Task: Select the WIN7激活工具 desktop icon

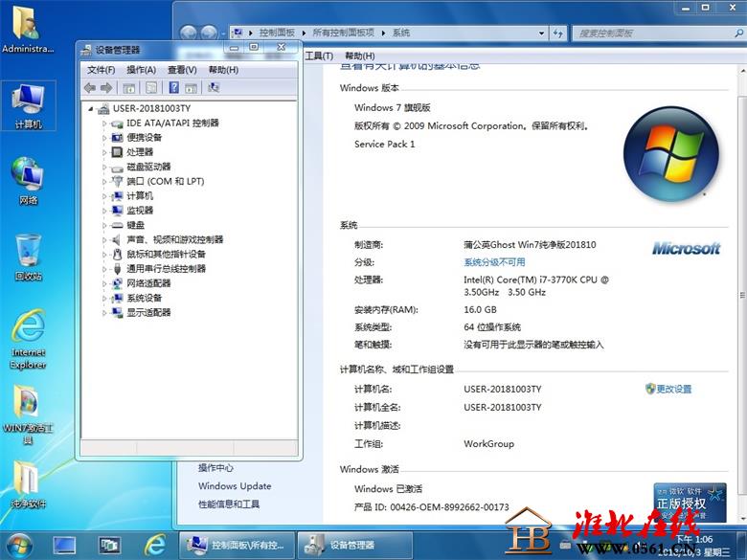Action: [28, 414]
